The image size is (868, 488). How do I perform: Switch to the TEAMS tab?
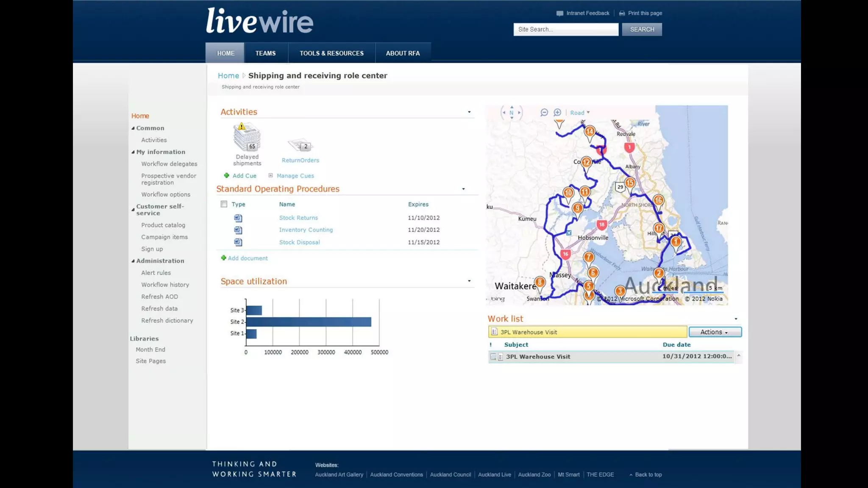pos(265,53)
